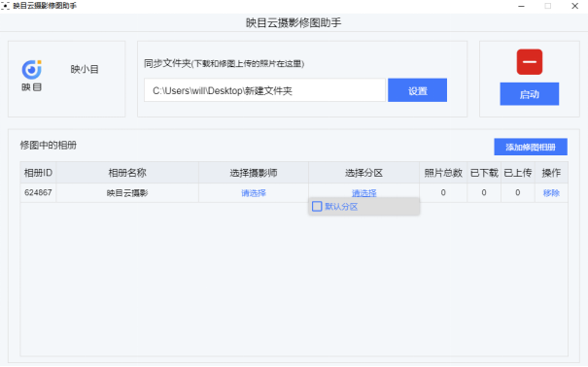588x367 pixels.
Task: Click 照片总数 value 0 in album row
Action: [443, 193]
